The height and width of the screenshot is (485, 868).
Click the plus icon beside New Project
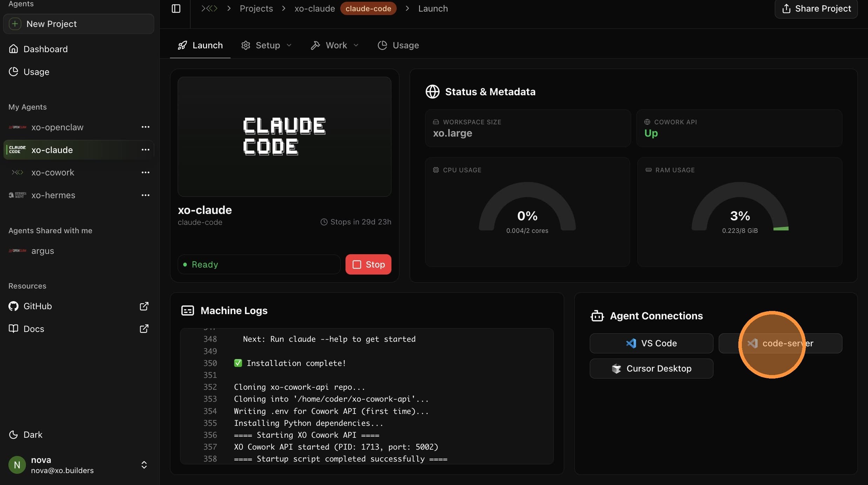coord(15,24)
